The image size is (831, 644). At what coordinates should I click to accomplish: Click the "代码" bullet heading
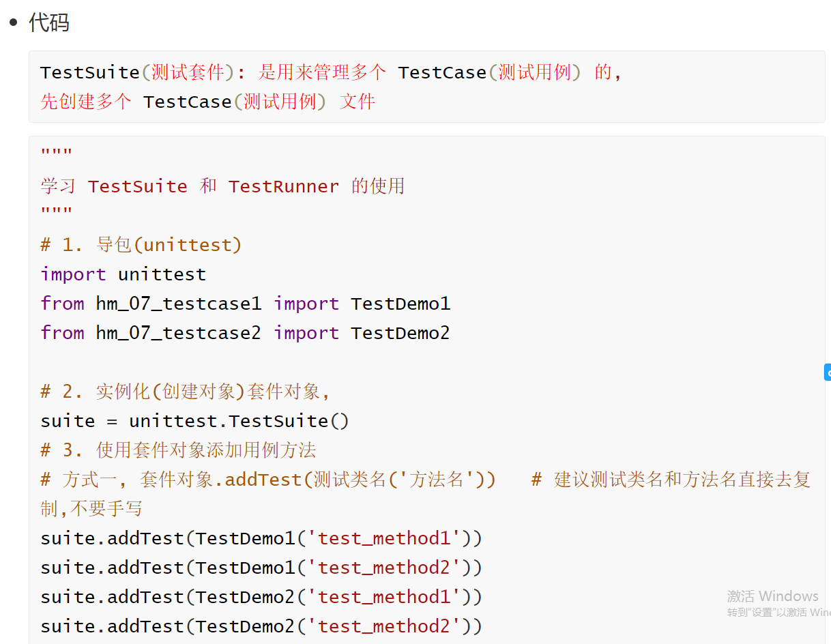pyautogui.click(x=48, y=23)
